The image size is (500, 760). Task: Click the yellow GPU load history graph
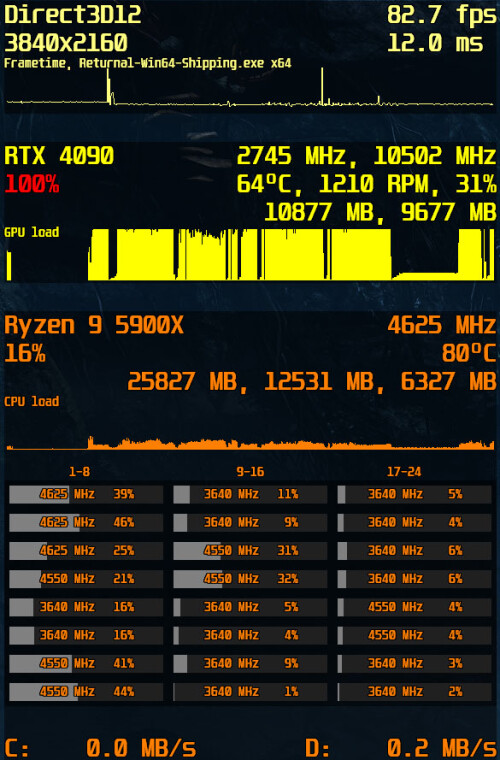[250, 254]
